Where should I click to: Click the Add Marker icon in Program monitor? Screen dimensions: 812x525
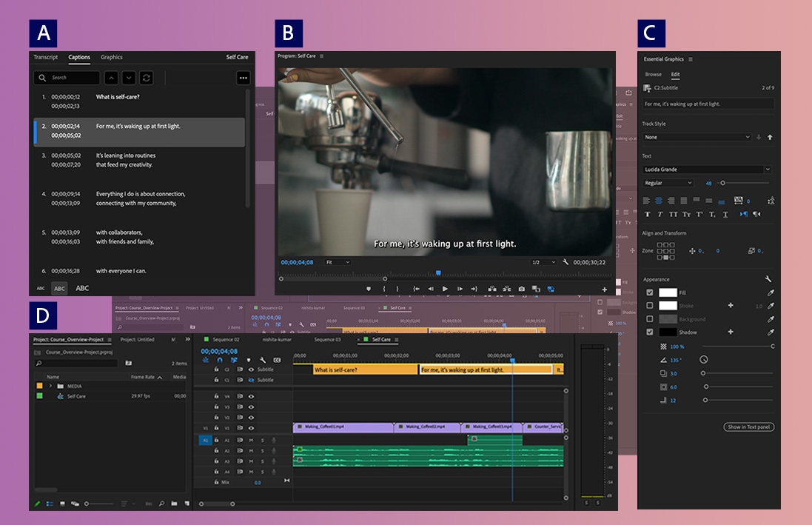(x=369, y=289)
